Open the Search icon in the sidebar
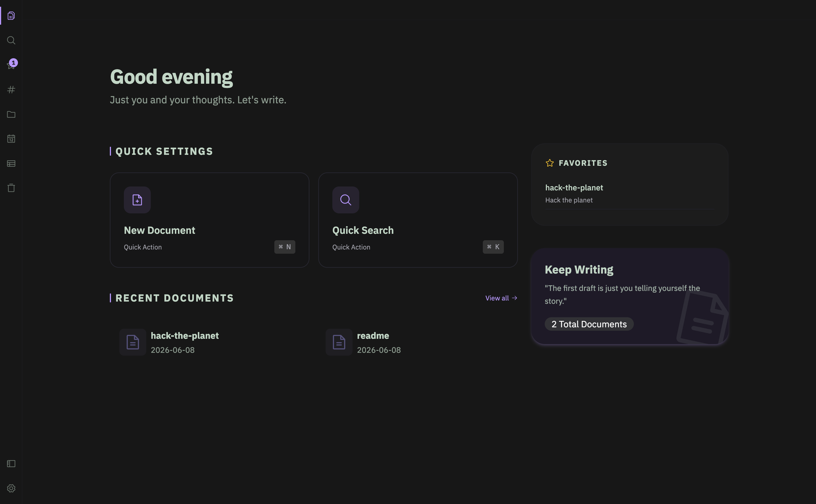 [x=11, y=40]
